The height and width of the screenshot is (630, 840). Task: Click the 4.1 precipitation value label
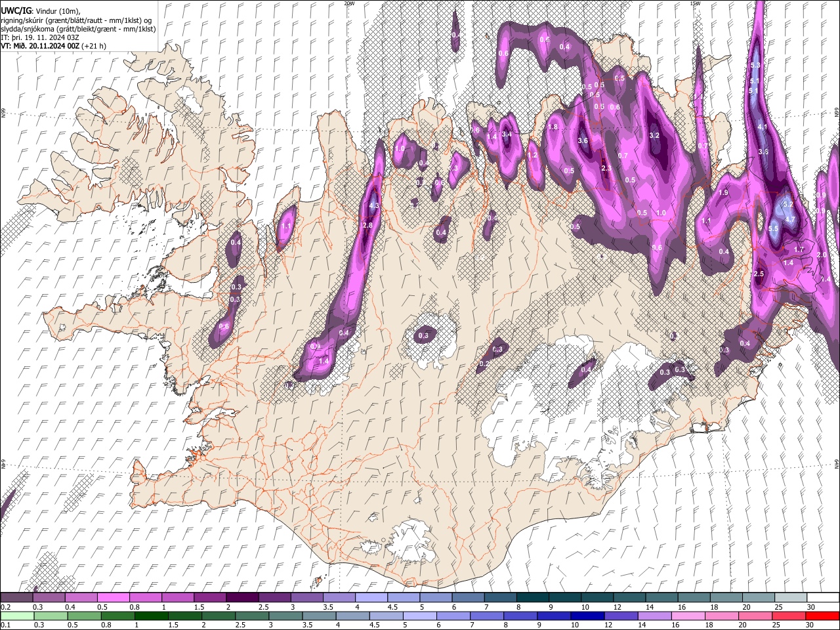click(763, 127)
